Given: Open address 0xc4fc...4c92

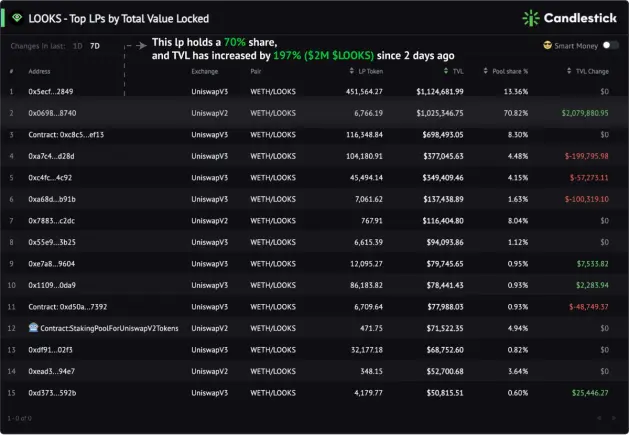Looking at the screenshot, I should (x=50, y=178).
